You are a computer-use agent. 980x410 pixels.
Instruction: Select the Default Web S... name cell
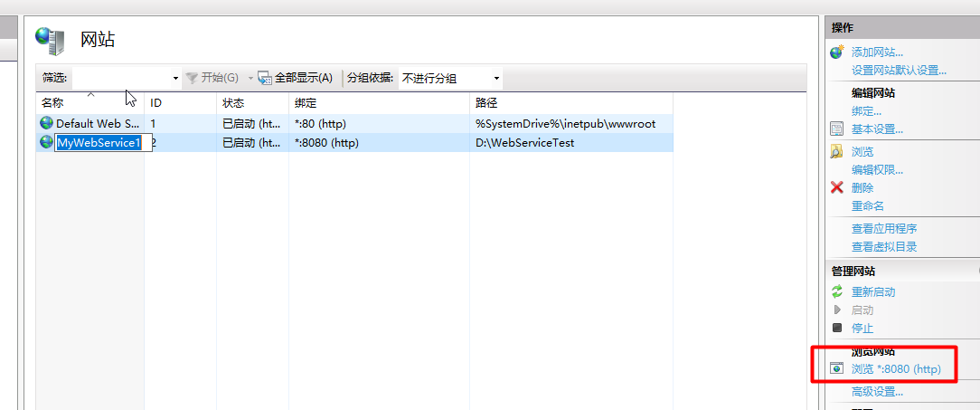pyautogui.click(x=99, y=124)
